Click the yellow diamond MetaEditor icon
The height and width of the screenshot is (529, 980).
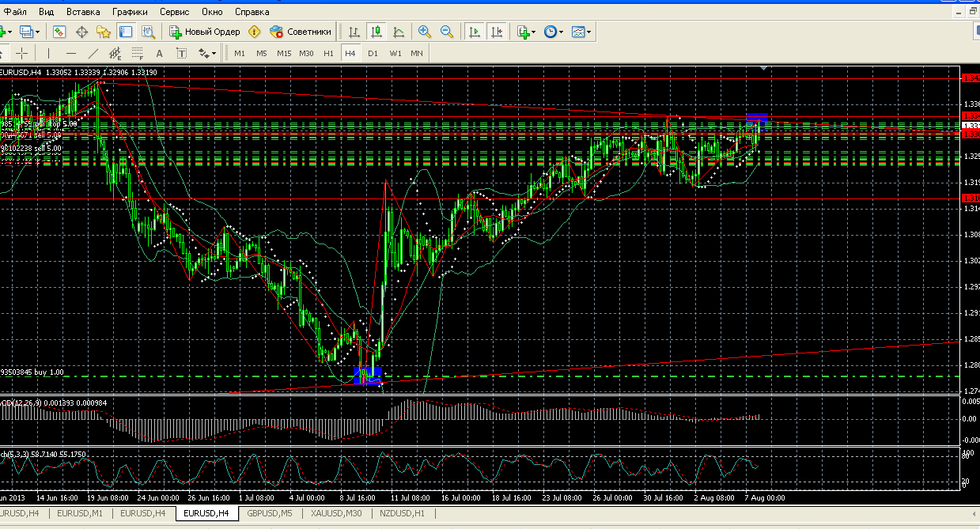[254, 32]
